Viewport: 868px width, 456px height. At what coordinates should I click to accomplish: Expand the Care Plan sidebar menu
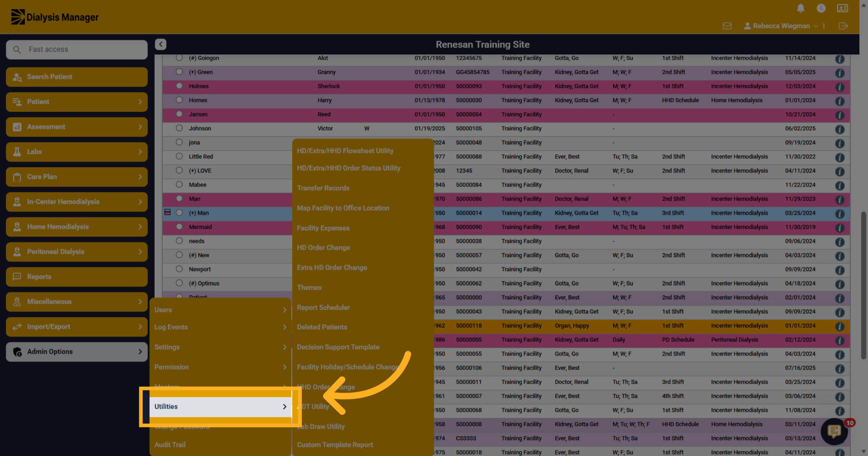[77, 177]
